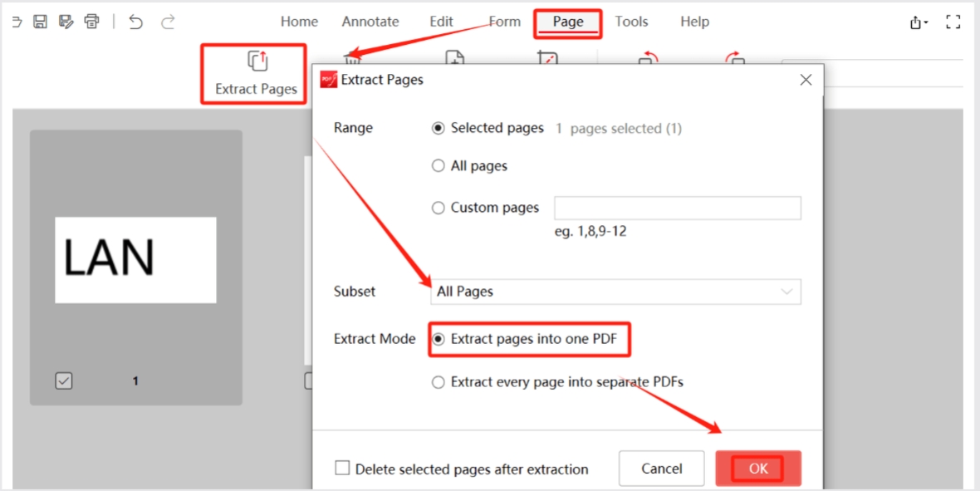
Task: Confirm extraction with the OK button
Action: point(757,468)
